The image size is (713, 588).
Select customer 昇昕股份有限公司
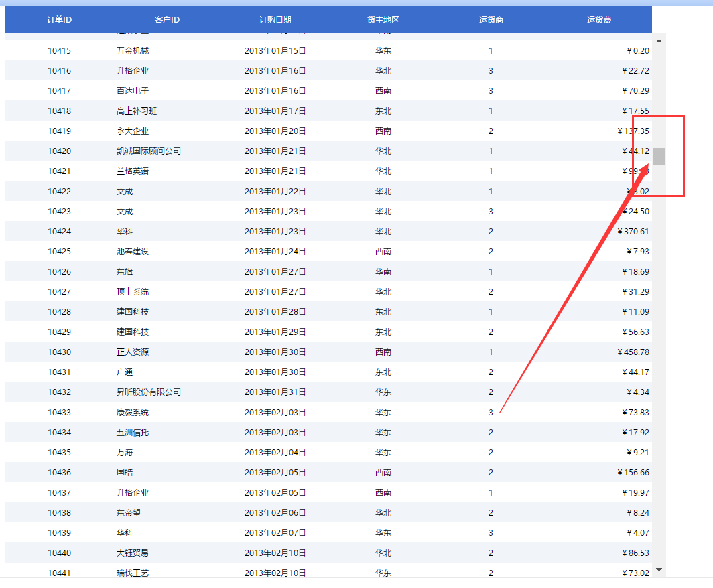point(149,392)
